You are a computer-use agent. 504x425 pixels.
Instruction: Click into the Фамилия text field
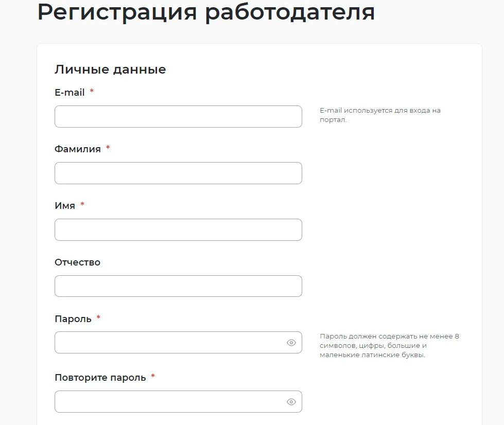coord(179,173)
